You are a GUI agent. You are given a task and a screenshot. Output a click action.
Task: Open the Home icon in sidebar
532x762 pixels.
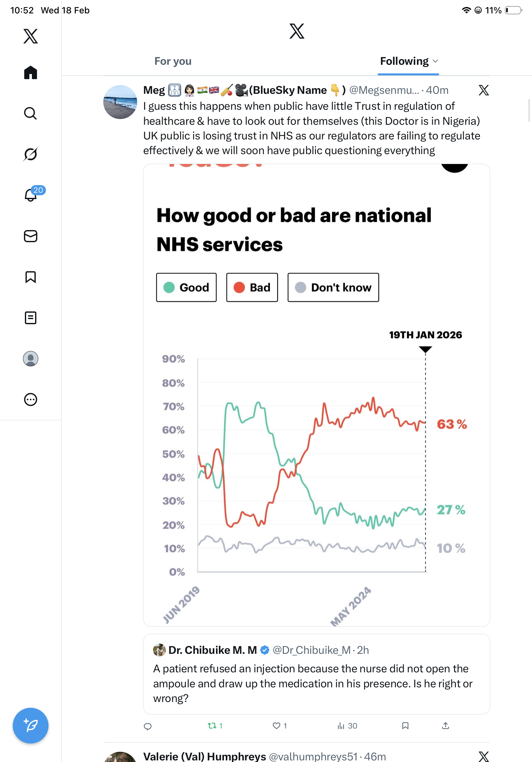(x=31, y=72)
